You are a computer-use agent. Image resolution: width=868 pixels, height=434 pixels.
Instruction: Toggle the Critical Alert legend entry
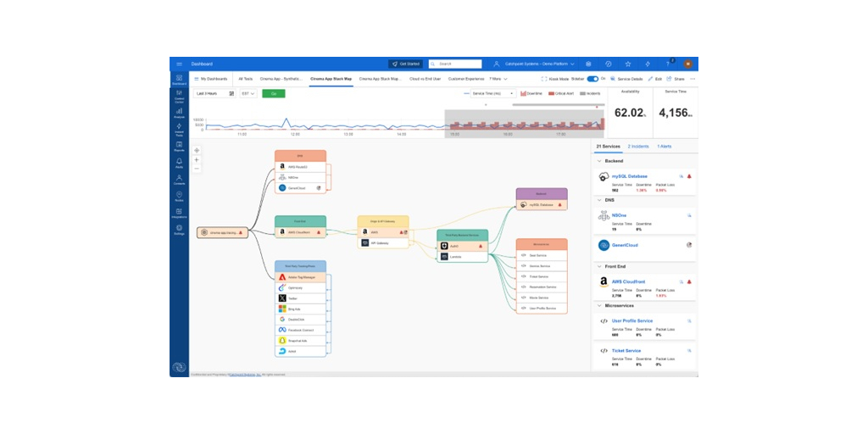[x=561, y=93]
